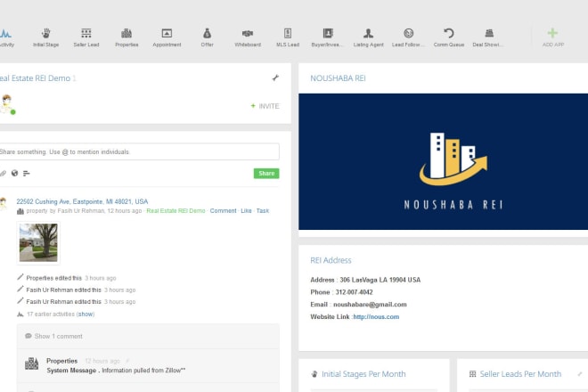This screenshot has width=588, height=392.
Task: Click the REI Address heading
Action: [x=331, y=260]
